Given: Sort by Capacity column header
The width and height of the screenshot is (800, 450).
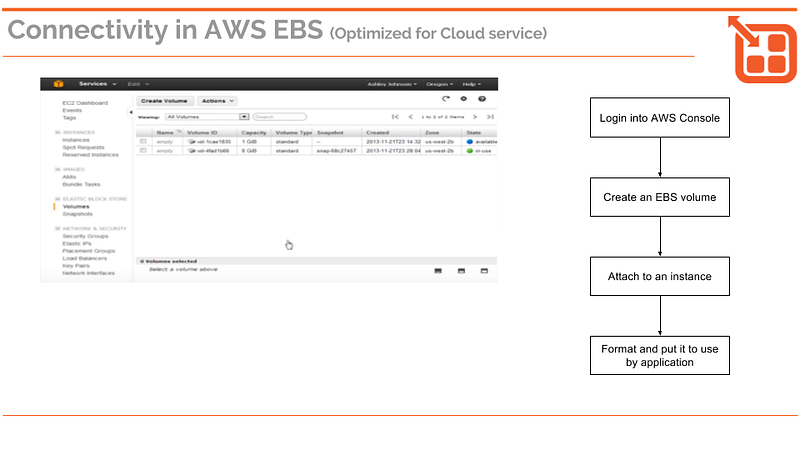Looking at the screenshot, I should click(254, 133).
